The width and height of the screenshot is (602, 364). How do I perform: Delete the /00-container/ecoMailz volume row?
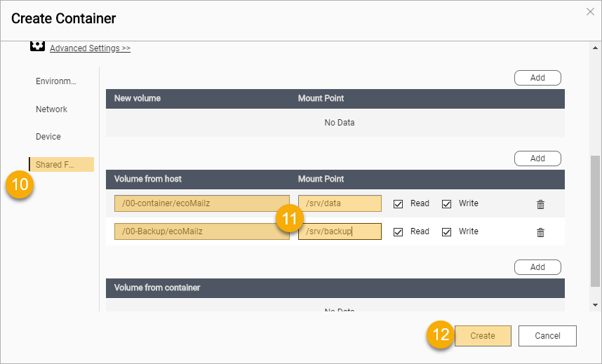click(x=540, y=204)
